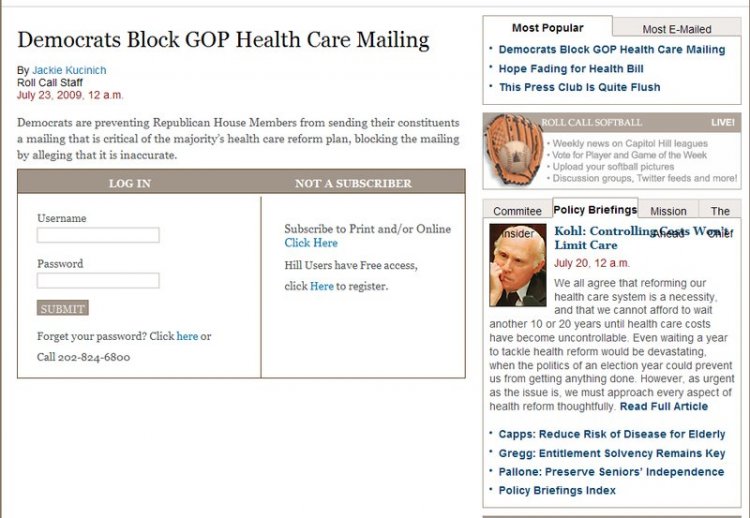
Task: Switch to Most Popular tab
Action: (547, 28)
